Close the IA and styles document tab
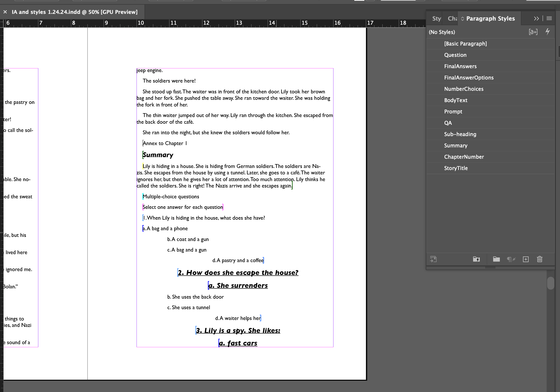This screenshot has width=560, height=392. (x=5, y=12)
